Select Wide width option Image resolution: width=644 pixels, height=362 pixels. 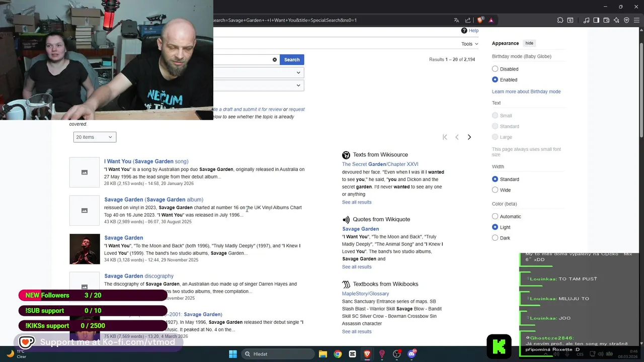pos(495,190)
